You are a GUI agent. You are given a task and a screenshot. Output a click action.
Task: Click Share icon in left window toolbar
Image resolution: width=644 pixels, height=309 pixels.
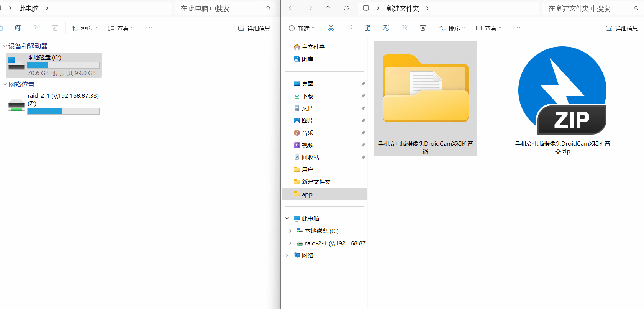[37, 28]
